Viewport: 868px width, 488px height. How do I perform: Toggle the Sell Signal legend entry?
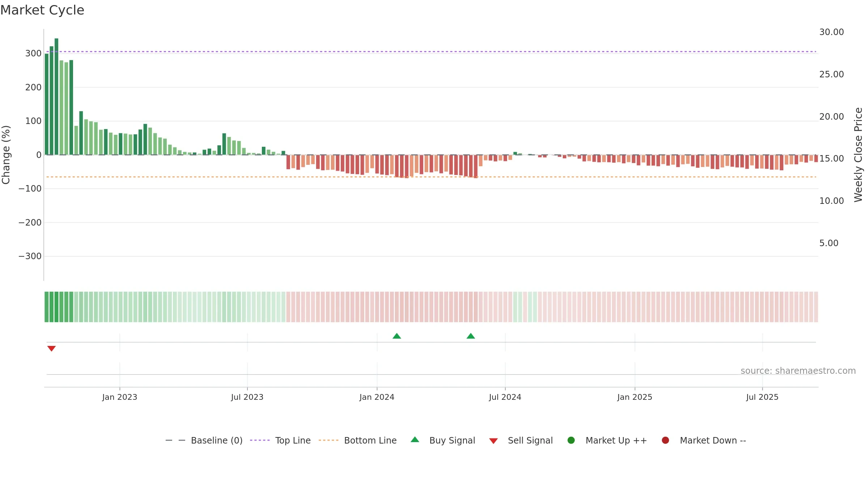click(x=521, y=440)
